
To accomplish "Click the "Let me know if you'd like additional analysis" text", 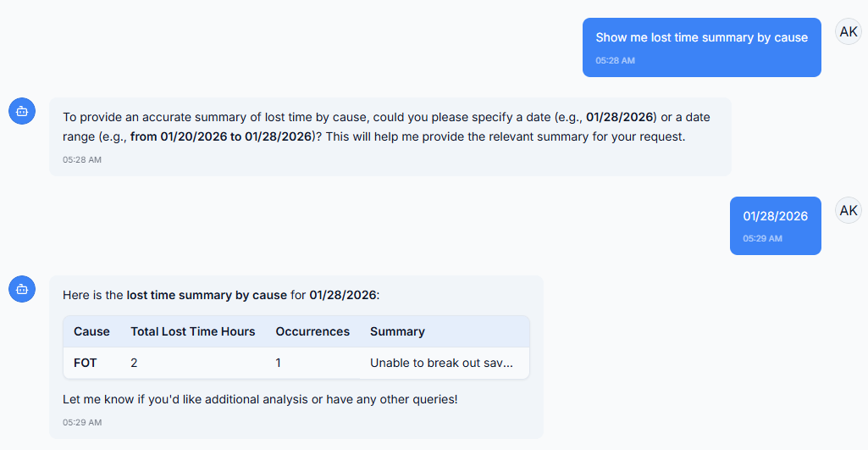I will pyautogui.click(x=260, y=398).
